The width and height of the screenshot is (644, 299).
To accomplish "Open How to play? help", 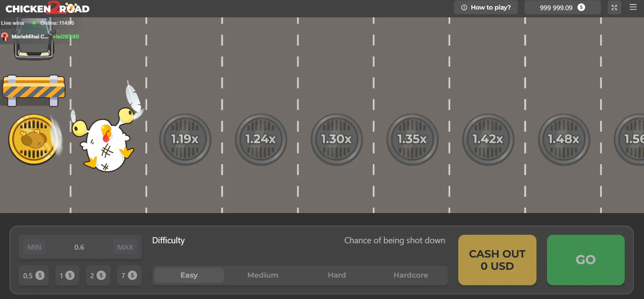I will pyautogui.click(x=486, y=7).
